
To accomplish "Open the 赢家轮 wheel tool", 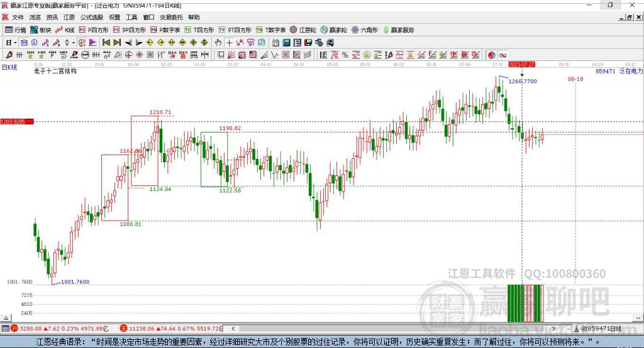I will pos(333,30).
